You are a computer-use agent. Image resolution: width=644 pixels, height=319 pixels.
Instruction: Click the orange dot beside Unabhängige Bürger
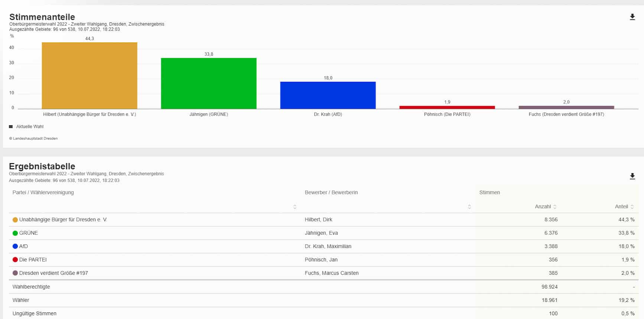[15, 220]
